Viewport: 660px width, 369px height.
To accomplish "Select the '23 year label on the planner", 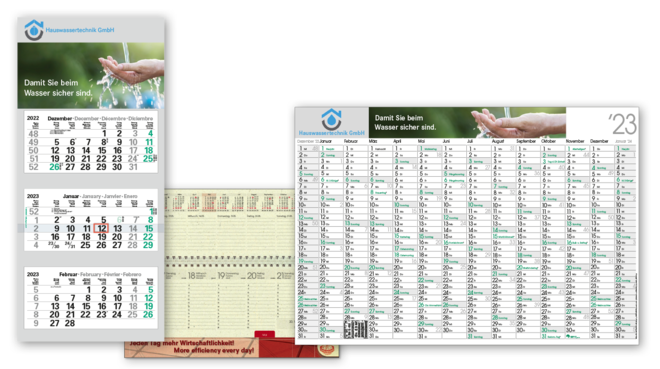I will click(622, 124).
